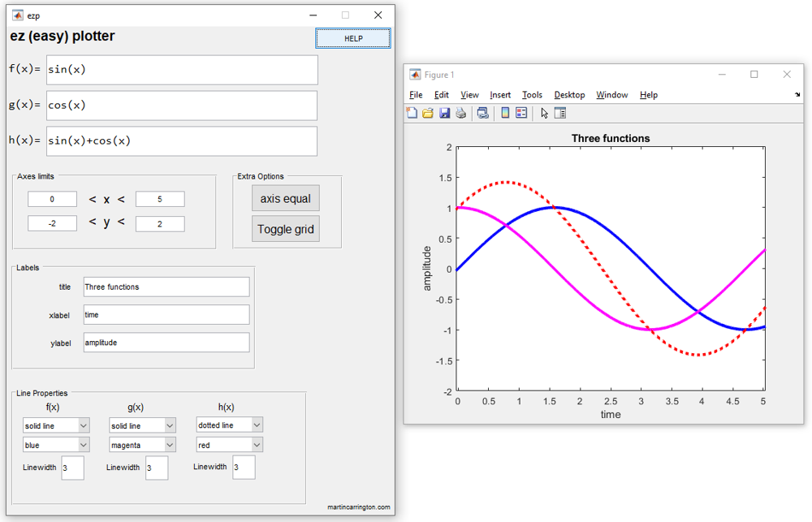Open a file using the folder icon
The height and width of the screenshot is (522, 812).
(x=428, y=114)
